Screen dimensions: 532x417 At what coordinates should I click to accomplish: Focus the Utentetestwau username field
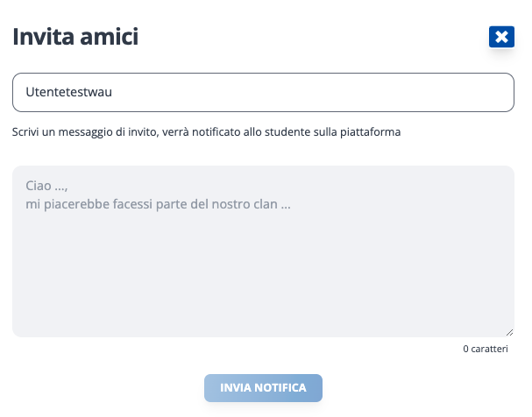pyautogui.click(x=263, y=92)
